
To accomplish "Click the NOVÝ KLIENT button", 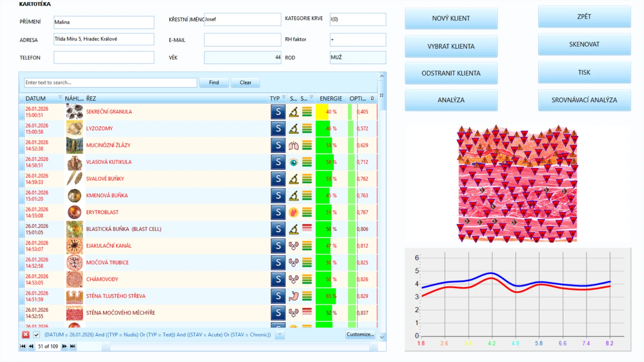I will pyautogui.click(x=451, y=18).
